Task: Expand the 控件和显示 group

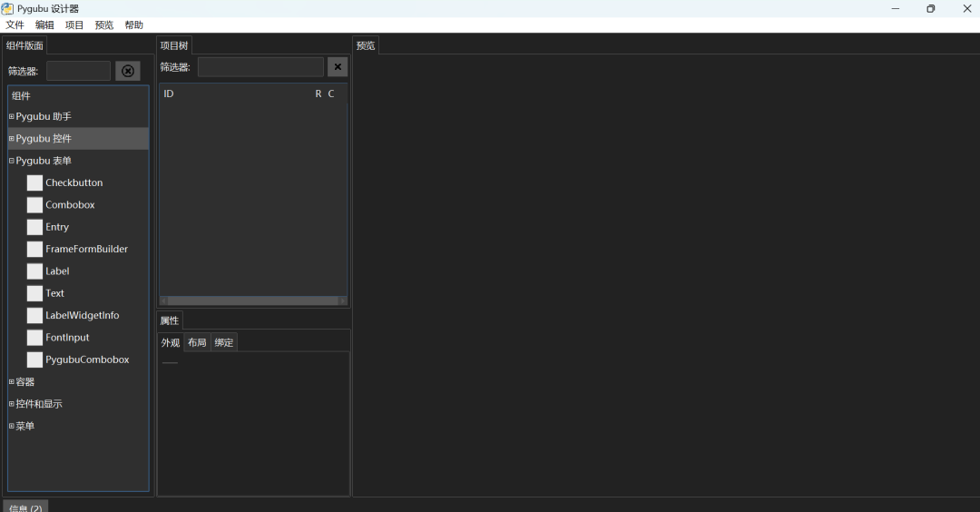Action: [x=11, y=404]
